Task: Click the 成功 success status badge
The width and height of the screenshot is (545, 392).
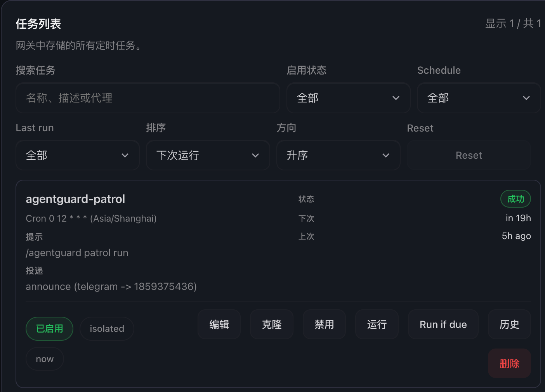Action: (x=515, y=199)
